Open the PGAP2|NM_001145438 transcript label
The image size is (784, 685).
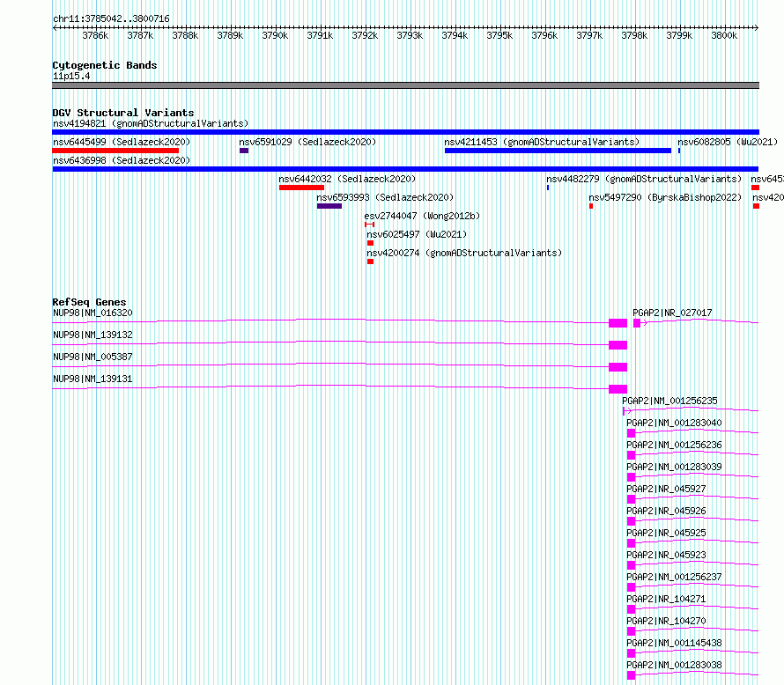pos(674,643)
